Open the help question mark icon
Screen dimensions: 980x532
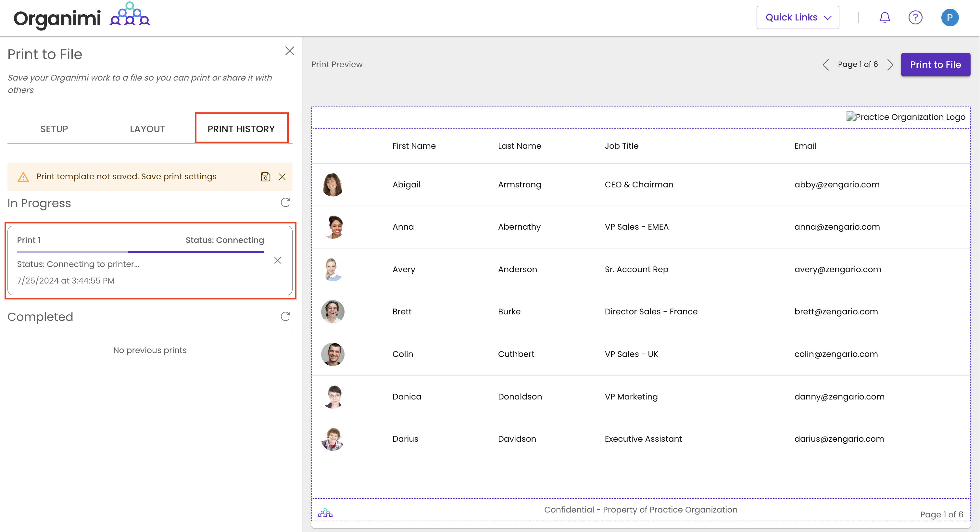[x=915, y=18]
